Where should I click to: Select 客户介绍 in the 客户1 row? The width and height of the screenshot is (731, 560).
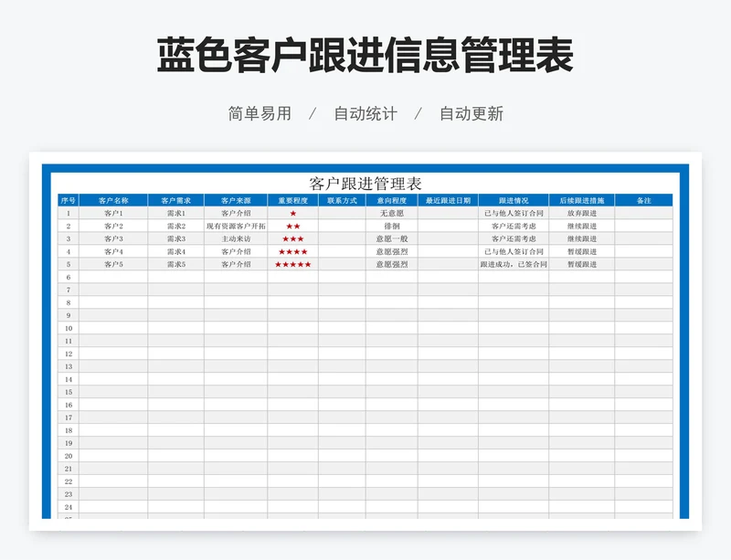point(236,213)
